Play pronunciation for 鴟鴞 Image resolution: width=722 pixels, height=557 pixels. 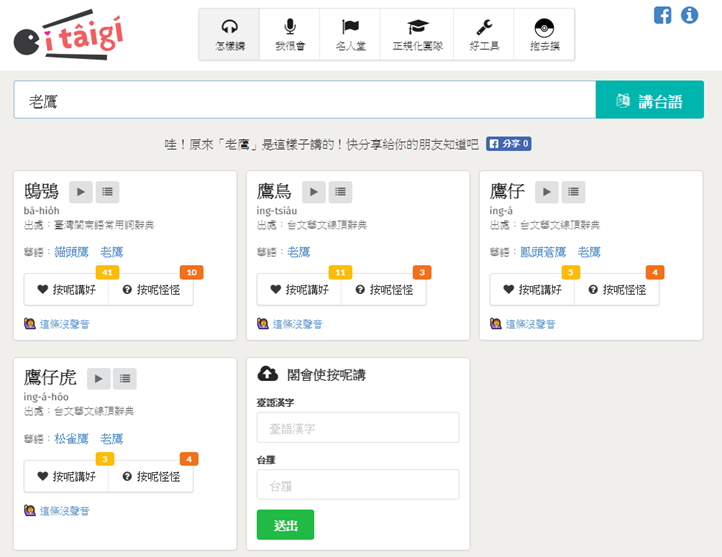point(82,192)
